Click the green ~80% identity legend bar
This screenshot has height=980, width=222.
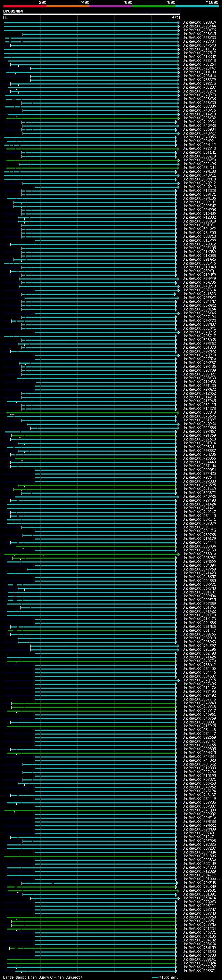[154, 7]
